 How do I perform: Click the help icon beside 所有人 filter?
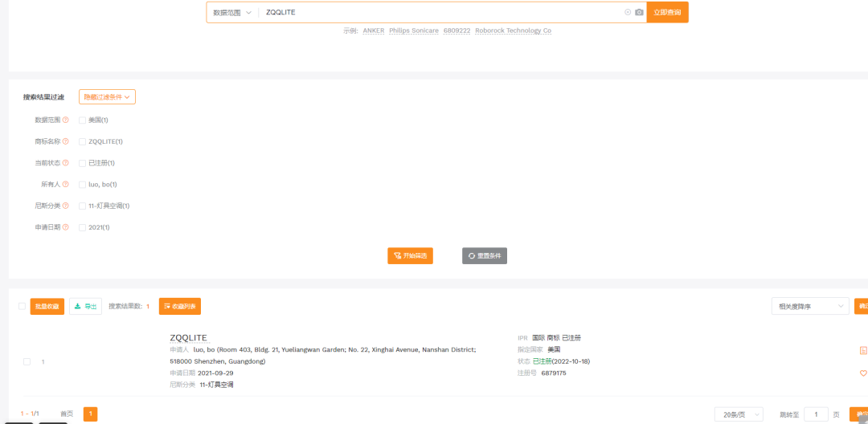coord(66,184)
